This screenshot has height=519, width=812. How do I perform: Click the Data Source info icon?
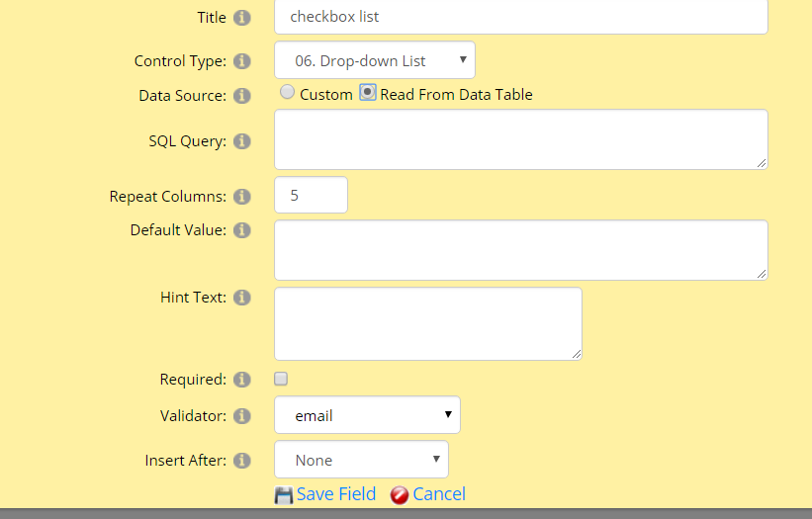coord(242,96)
